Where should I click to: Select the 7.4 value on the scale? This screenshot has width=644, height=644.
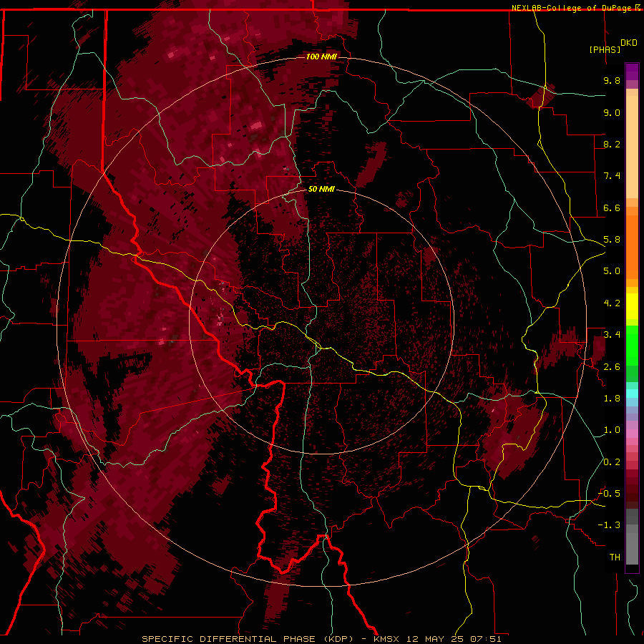tap(612, 176)
